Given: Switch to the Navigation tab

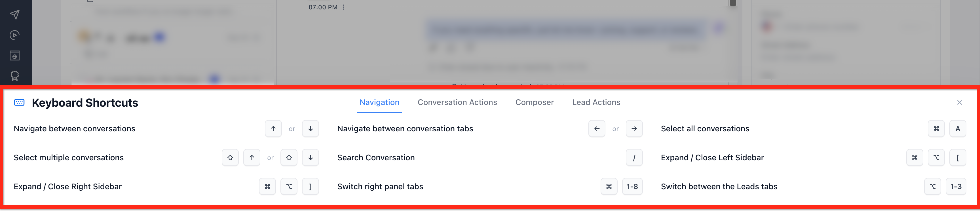Looking at the screenshot, I should pyautogui.click(x=379, y=102).
